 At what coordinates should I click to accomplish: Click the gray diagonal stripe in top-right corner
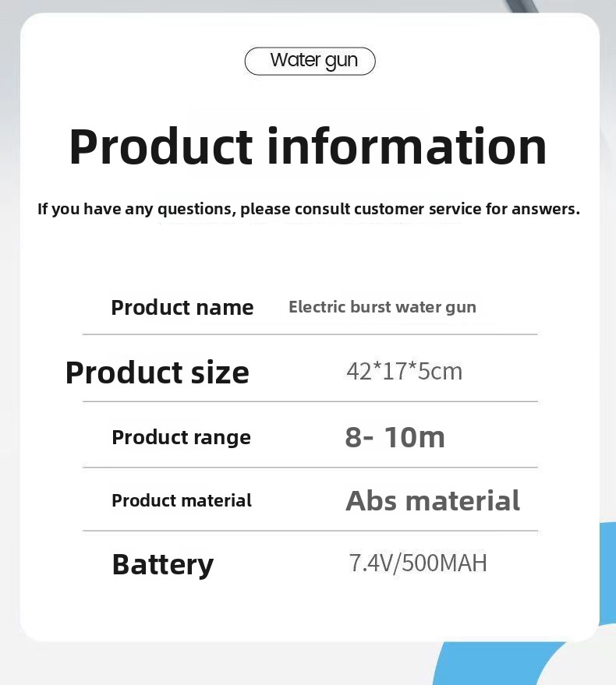520,6
